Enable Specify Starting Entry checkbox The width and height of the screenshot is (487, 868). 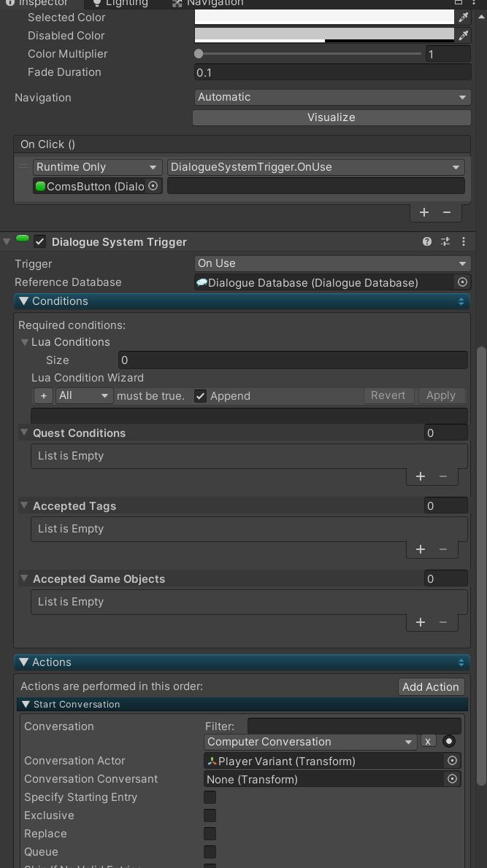(210, 797)
